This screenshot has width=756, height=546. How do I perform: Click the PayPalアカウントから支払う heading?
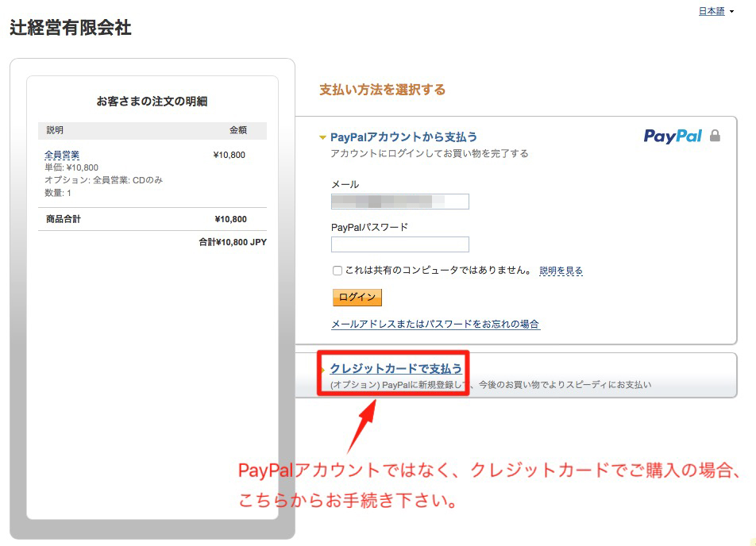[x=403, y=137]
